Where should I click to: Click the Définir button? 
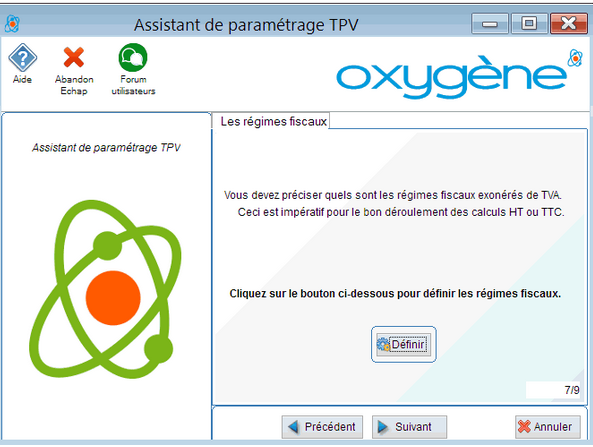pos(404,344)
